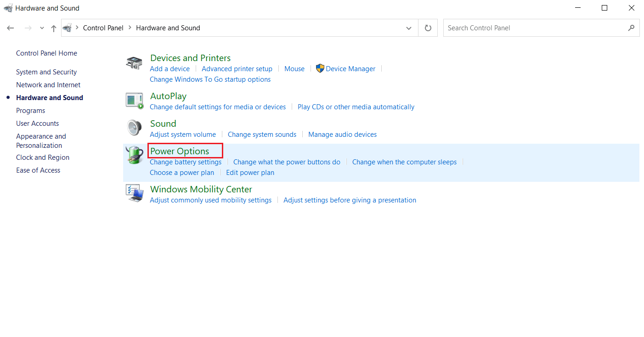This screenshot has height=337, width=644.
Task: Click Change battery settings
Action: (186, 162)
